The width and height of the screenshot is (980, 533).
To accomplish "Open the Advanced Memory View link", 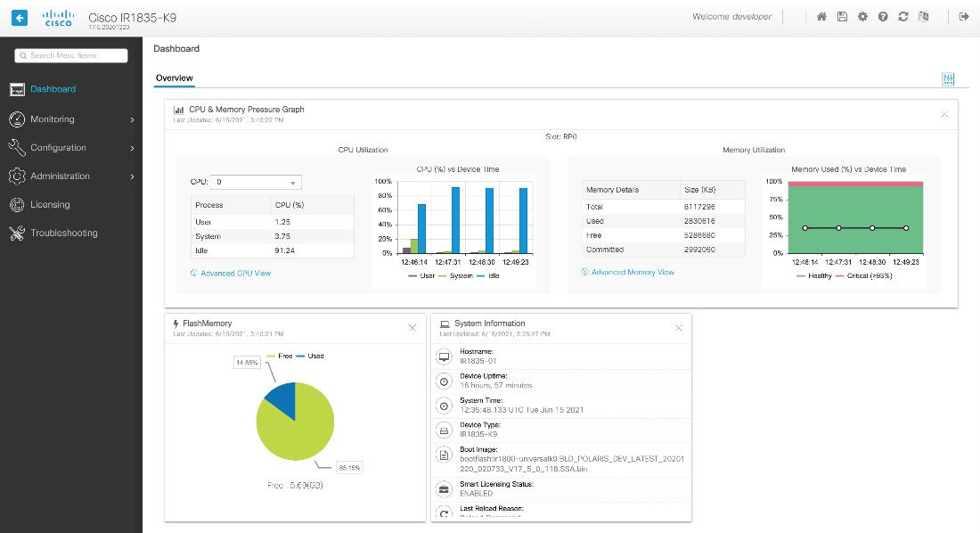I will click(x=632, y=272).
